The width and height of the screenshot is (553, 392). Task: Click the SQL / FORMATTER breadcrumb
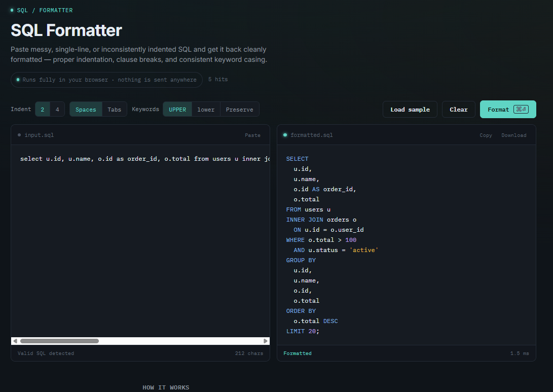[45, 10]
